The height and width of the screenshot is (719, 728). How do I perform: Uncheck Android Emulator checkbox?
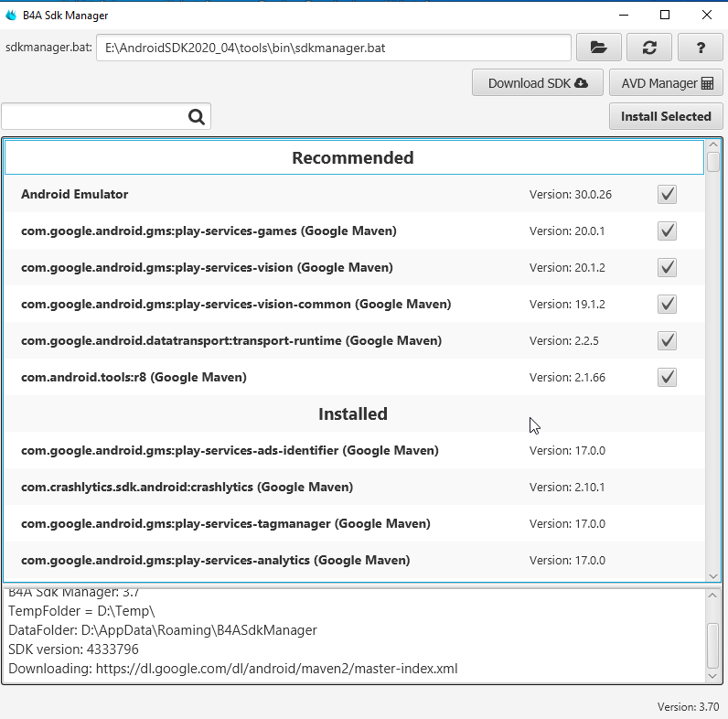667,194
